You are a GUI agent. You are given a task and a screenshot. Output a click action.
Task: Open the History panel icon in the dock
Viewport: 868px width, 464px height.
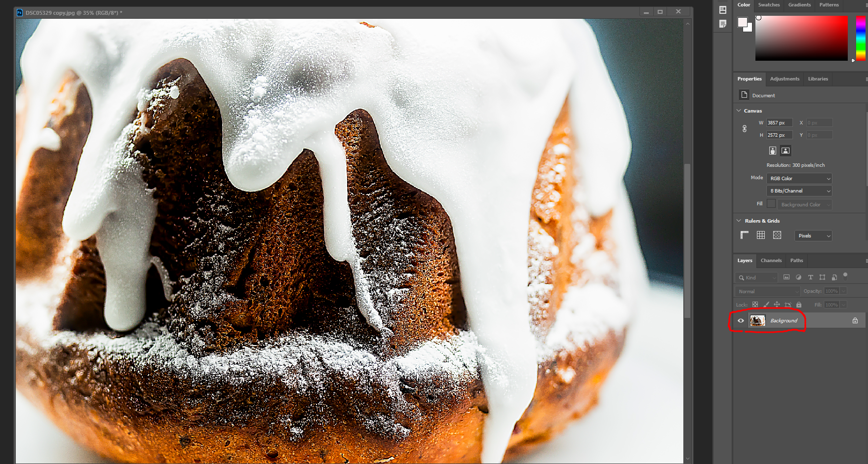point(723,10)
